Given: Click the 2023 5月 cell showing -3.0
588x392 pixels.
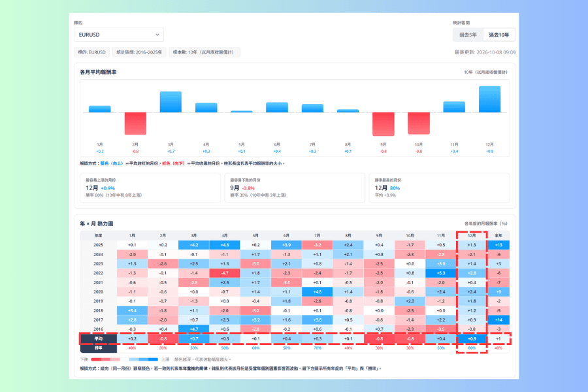Looking at the screenshot, I should [x=255, y=264].
